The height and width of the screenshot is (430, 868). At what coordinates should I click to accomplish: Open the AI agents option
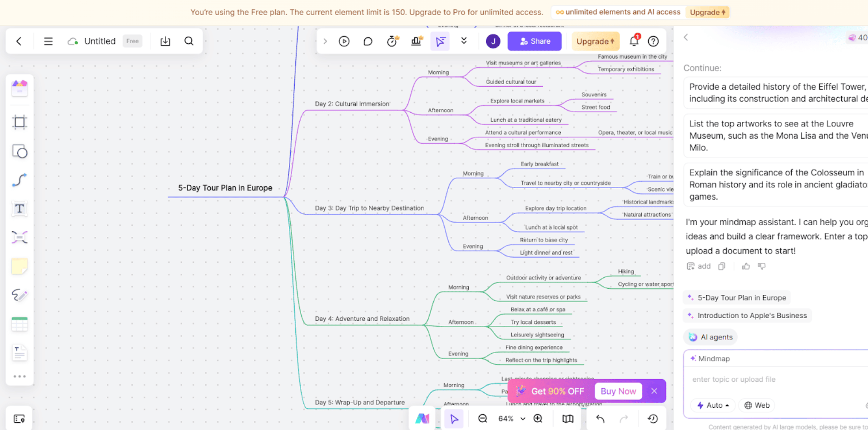[710, 337]
